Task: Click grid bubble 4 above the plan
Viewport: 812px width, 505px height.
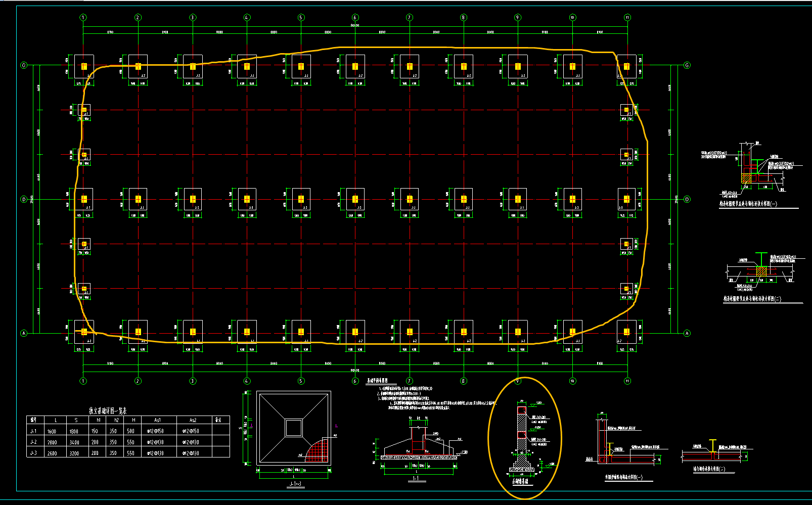Action: pos(247,18)
